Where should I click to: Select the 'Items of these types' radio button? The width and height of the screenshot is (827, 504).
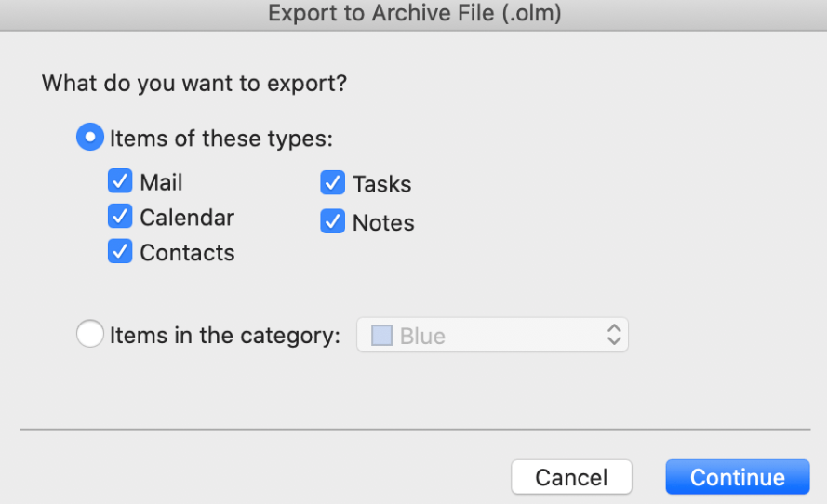pyautogui.click(x=90, y=137)
